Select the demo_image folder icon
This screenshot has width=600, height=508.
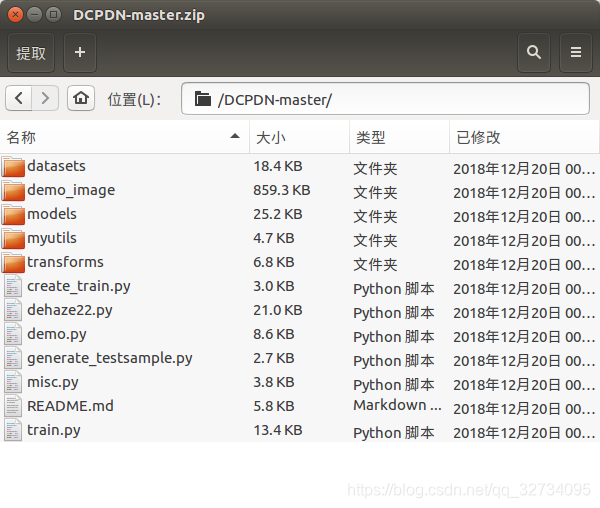13,190
